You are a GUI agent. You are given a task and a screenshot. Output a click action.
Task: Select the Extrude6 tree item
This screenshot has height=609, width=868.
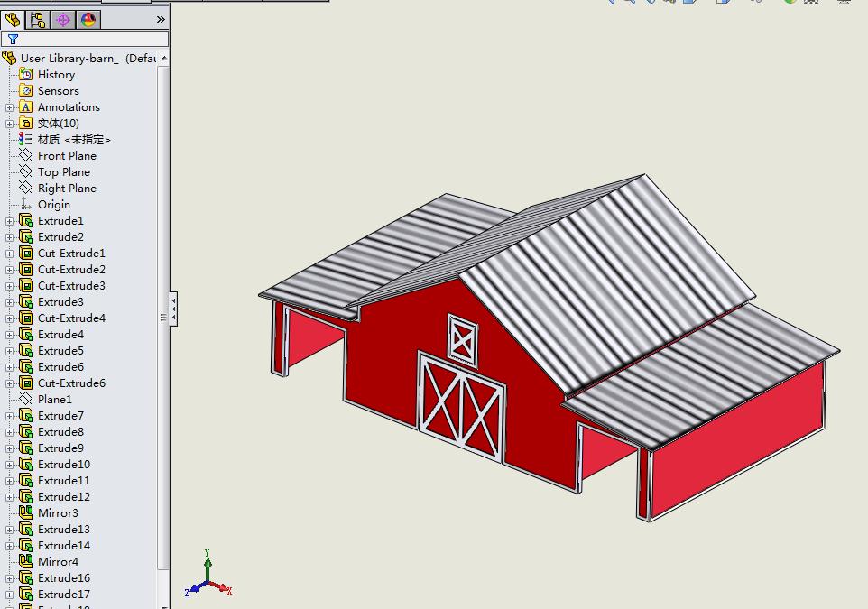(60, 366)
